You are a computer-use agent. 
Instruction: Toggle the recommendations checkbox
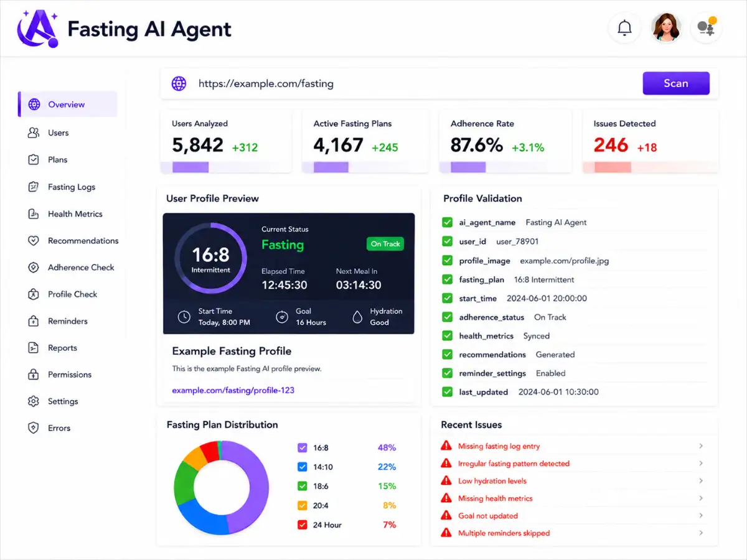point(447,354)
